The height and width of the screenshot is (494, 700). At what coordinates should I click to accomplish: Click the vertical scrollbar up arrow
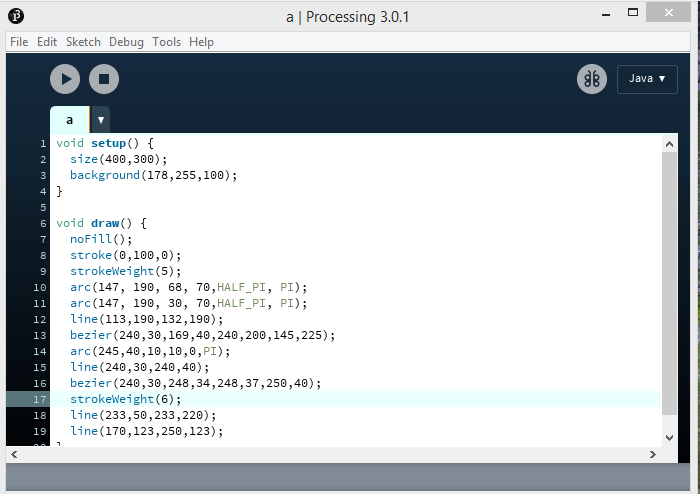(669, 145)
